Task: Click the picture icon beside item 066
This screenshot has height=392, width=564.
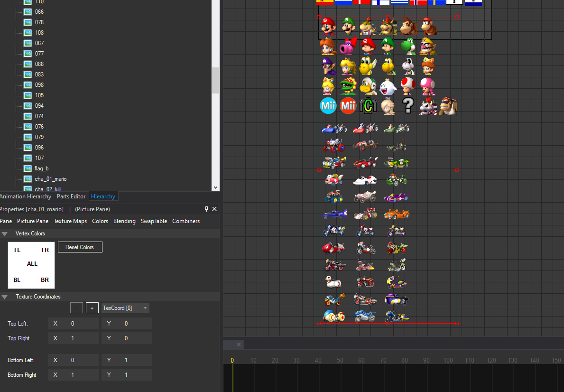Action: point(27,12)
